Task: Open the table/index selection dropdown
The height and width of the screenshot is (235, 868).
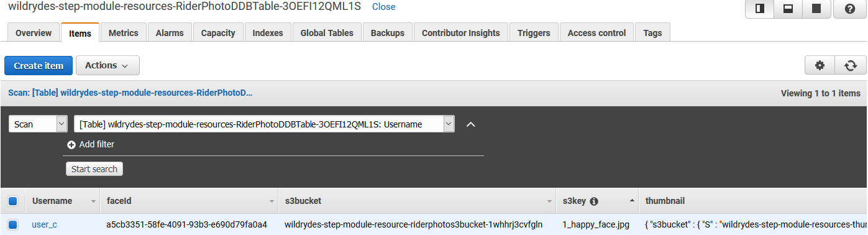Action: click(x=264, y=124)
